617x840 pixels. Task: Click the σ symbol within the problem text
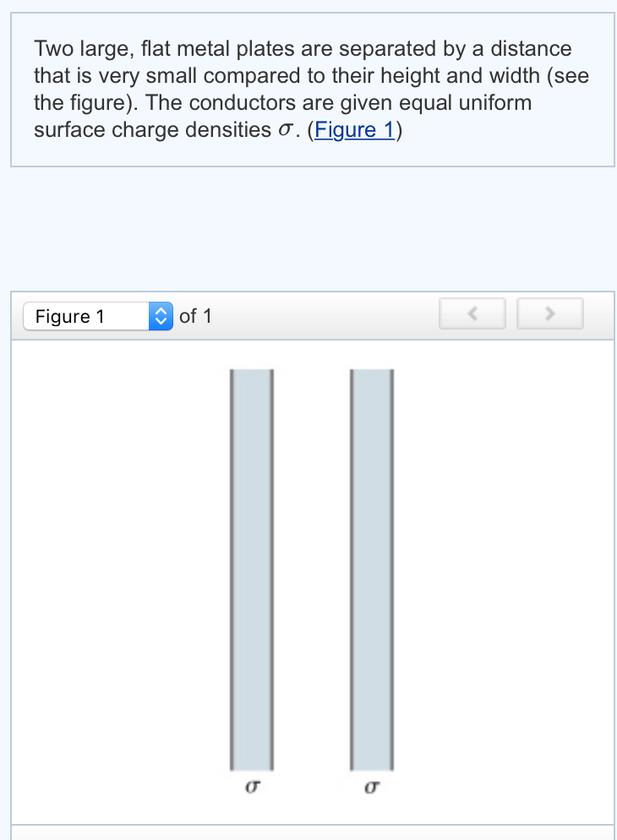tap(283, 131)
